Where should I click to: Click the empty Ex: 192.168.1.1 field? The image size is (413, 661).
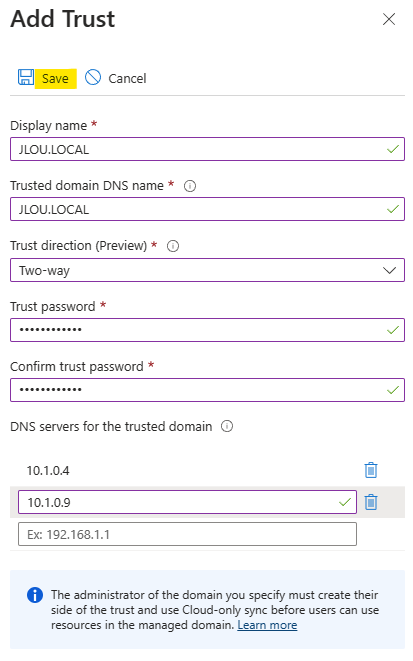(x=188, y=534)
